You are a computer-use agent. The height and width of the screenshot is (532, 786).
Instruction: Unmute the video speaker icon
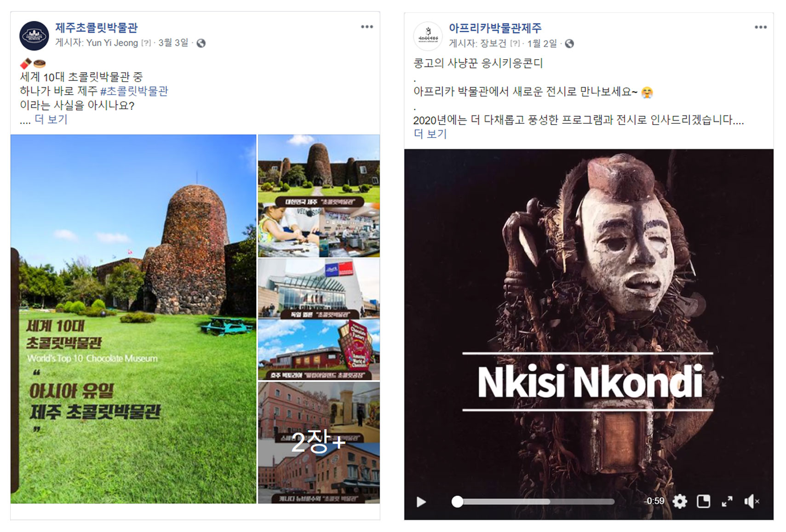coord(752,501)
